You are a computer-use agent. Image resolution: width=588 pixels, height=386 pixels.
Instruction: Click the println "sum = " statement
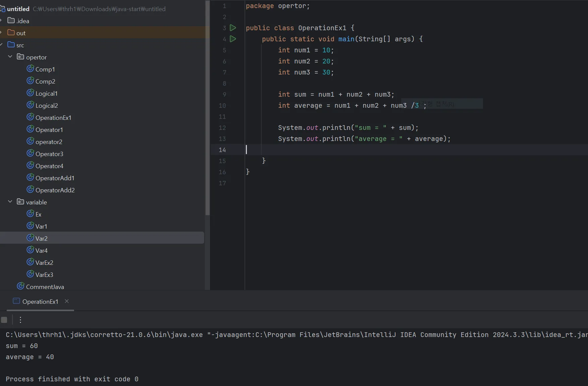[348, 128]
